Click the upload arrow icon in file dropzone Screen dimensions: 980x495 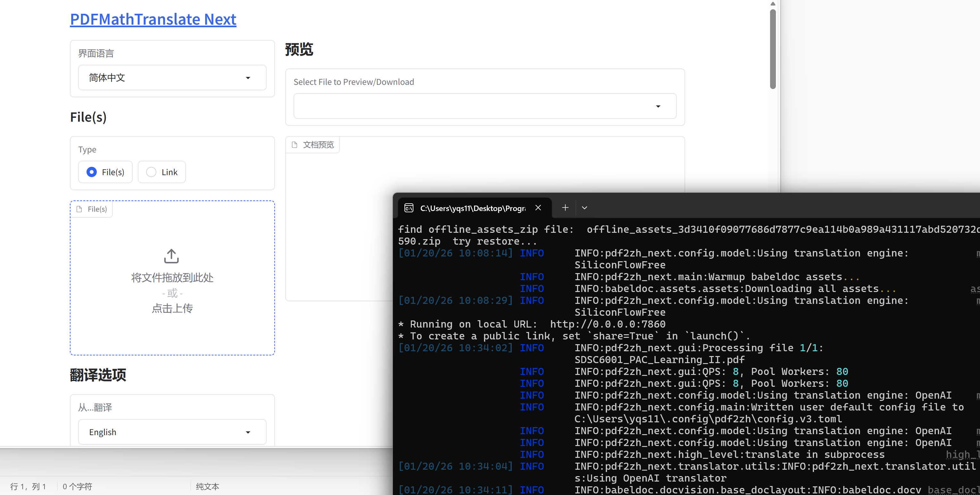tap(171, 256)
